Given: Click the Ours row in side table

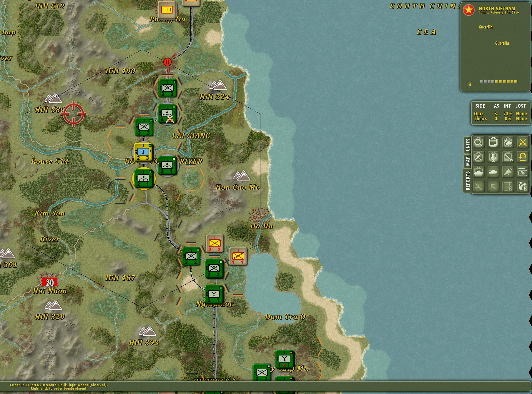Looking at the screenshot, I should tap(500, 113).
